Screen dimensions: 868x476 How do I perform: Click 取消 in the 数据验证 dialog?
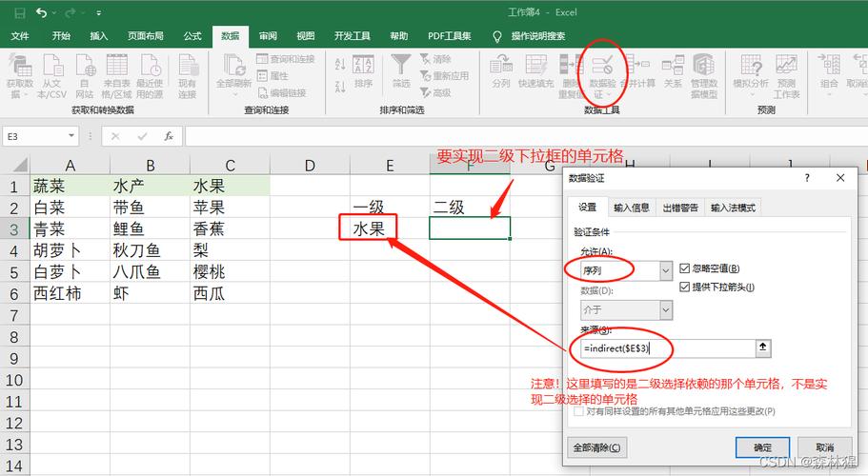825,447
